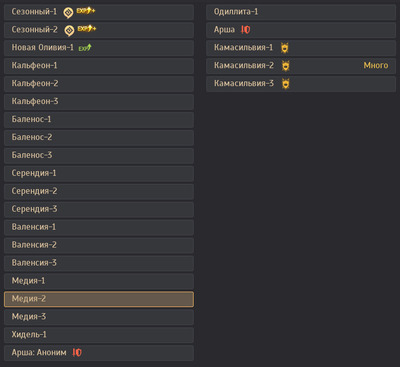Pick the highlighted Медия-2 channel
400x367 pixels.
(99, 299)
